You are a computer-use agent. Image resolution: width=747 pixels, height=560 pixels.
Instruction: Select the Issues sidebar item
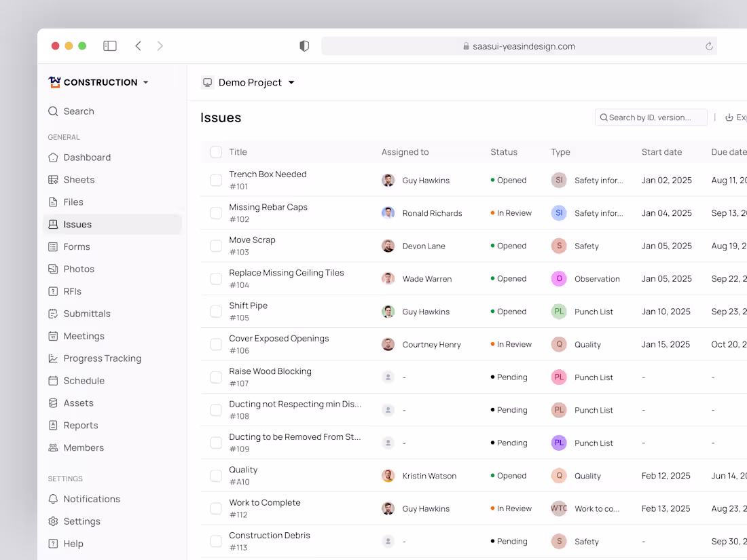click(78, 224)
